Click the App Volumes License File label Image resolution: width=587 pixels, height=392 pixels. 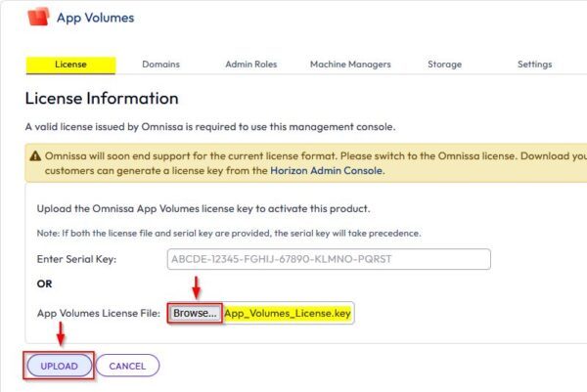(99, 313)
